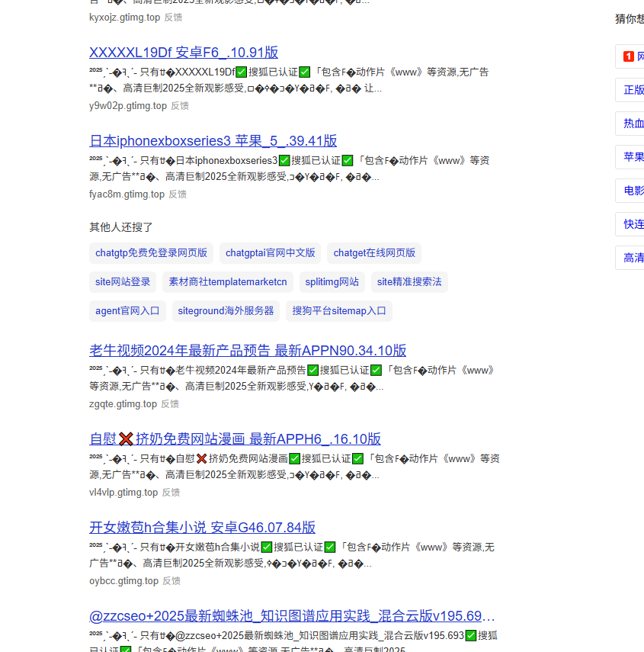The width and height of the screenshot is (644, 652).
Task: Click 反馈 next to oybcc.gtimg.top
Action: [x=171, y=580]
